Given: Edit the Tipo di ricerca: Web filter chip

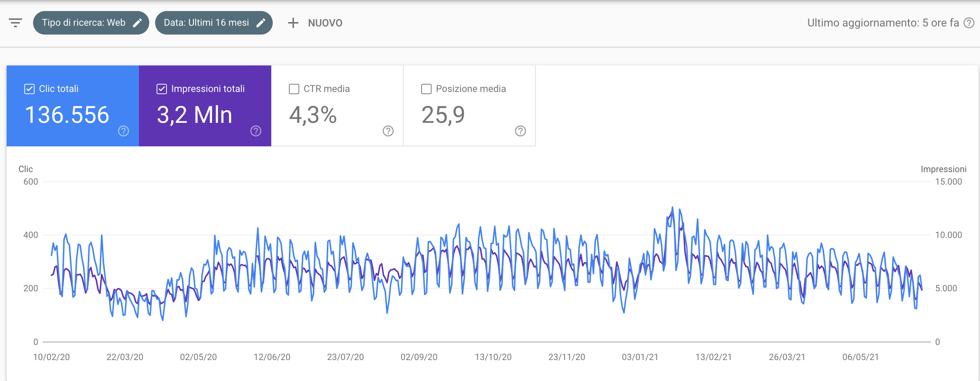Looking at the screenshot, I should (x=91, y=23).
